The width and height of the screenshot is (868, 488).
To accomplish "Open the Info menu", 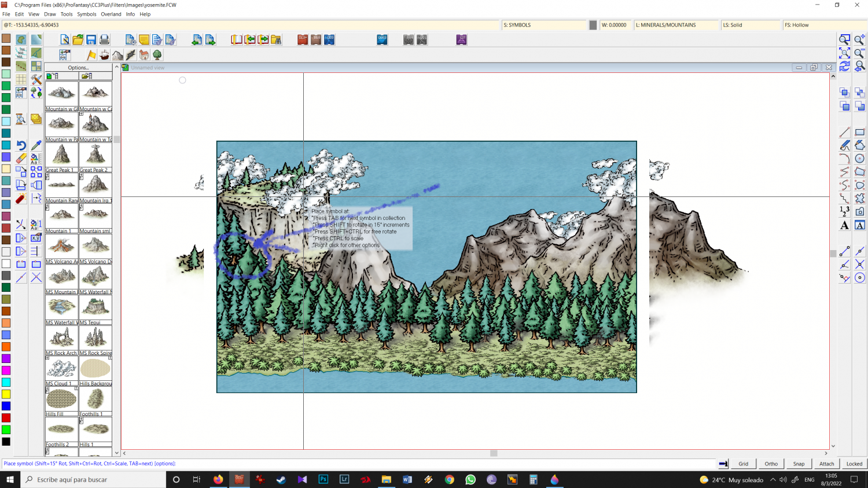I will click(x=130, y=14).
